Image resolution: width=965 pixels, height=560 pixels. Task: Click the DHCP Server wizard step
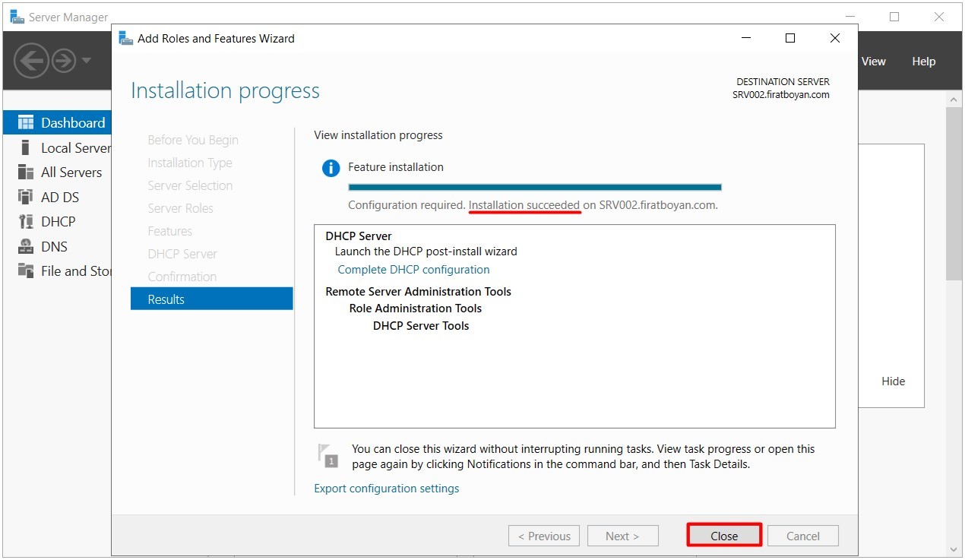[x=182, y=254]
